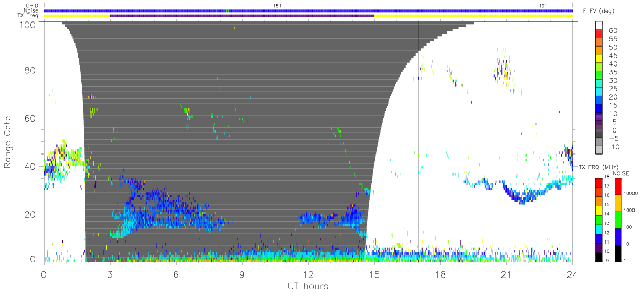
Task: Click the "CPID" row label
Action: (x=31, y=6)
